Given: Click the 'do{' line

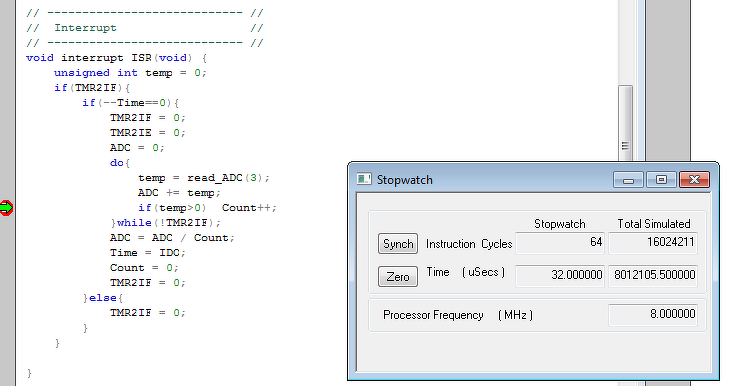Looking at the screenshot, I should (x=120, y=163).
